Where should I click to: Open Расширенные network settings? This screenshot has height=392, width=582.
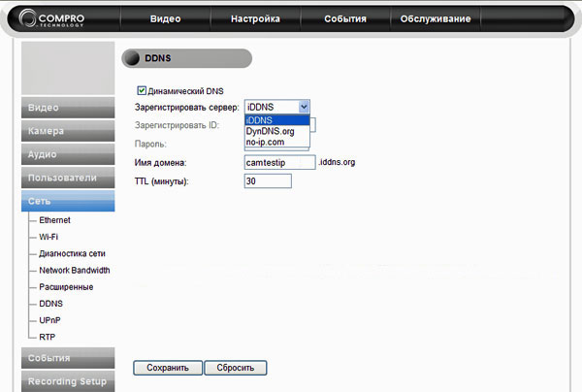[x=66, y=287]
